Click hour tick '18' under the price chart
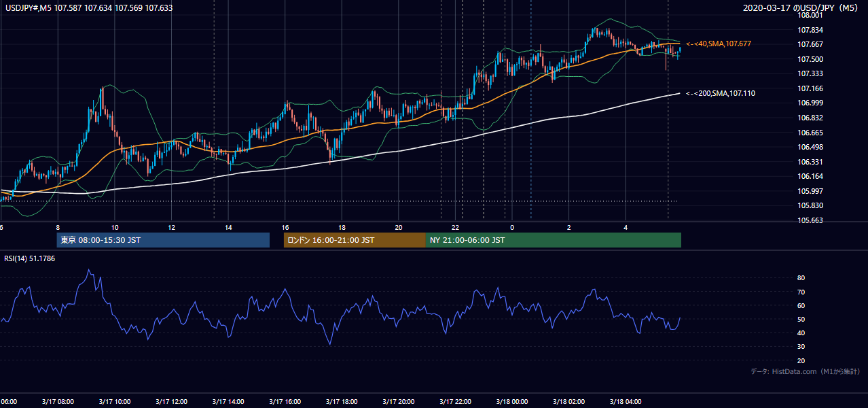 [342, 227]
